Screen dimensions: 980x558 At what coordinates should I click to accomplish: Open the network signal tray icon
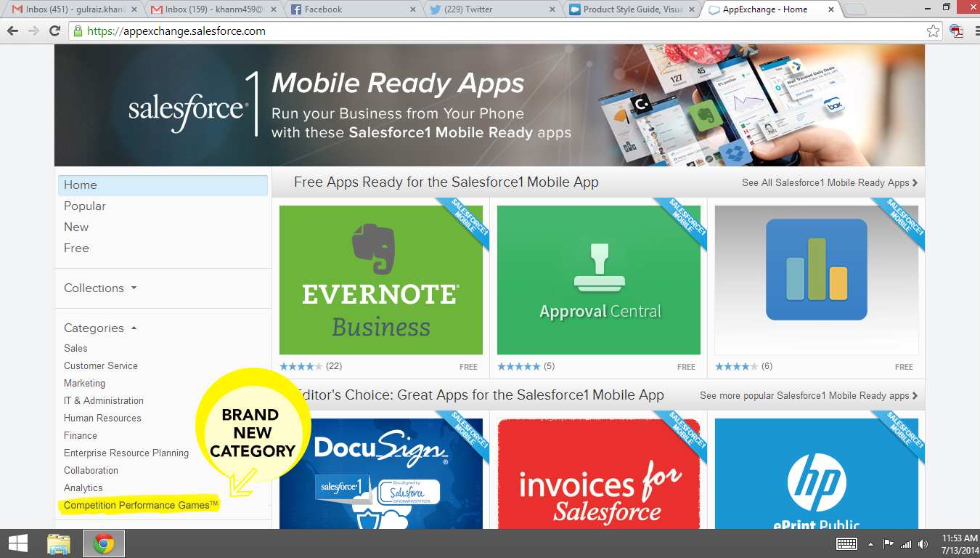tap(905, 543)
